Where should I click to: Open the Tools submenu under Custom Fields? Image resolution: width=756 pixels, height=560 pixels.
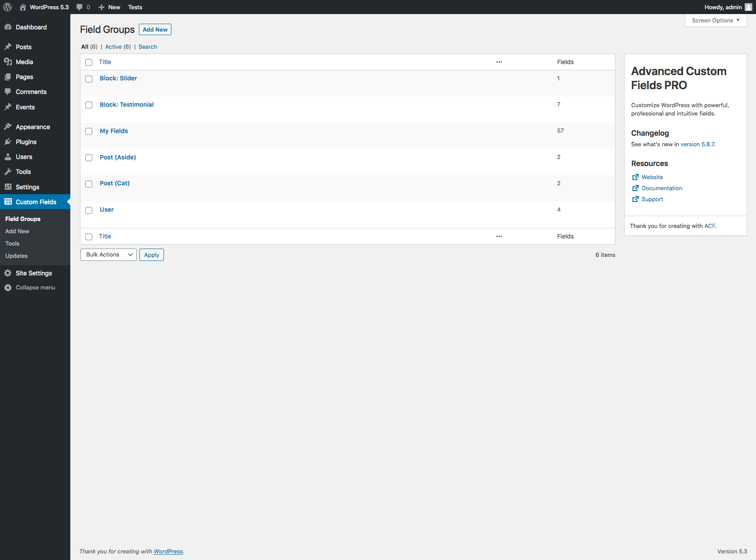[12, 243]
